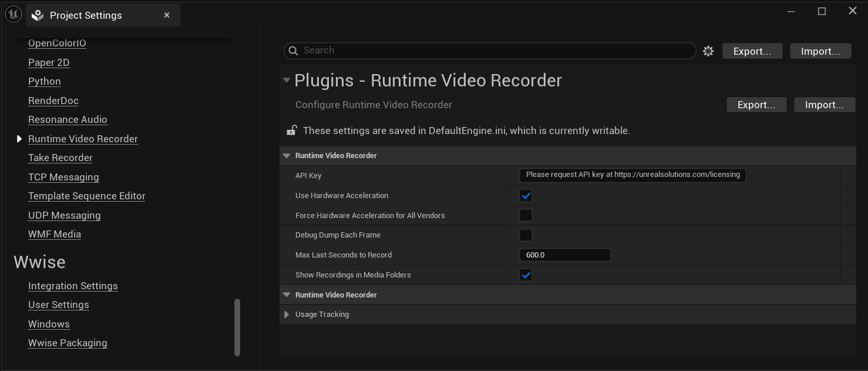The height and width of the screenshot is (371, 868).
Task: Click the unlock padlock icon
Action: tap(291, 130)
